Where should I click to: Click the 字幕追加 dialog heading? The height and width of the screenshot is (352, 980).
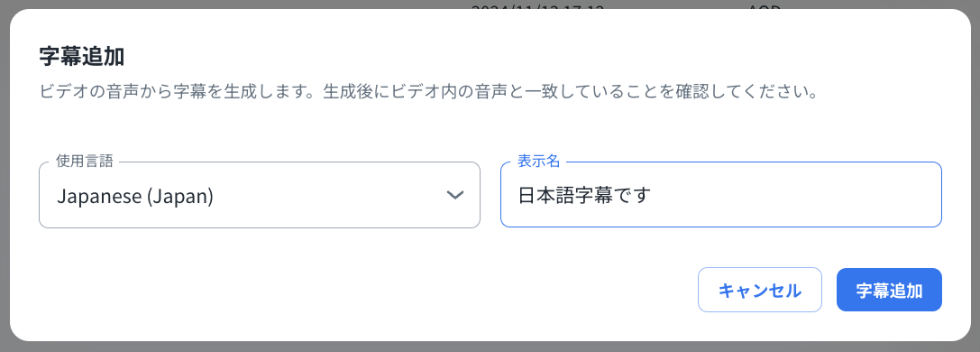(x=81, y=56)
